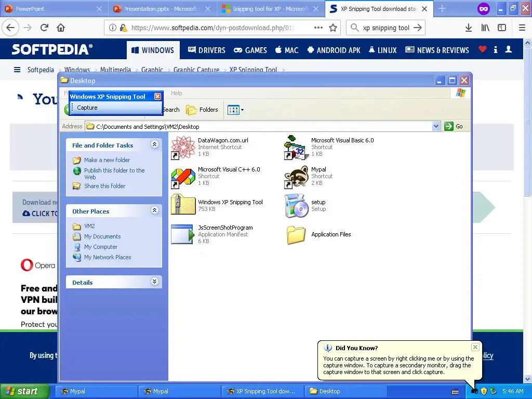Open the WINDOWS section on Softpedia
532x399 pixels.
tap(153, 50)
